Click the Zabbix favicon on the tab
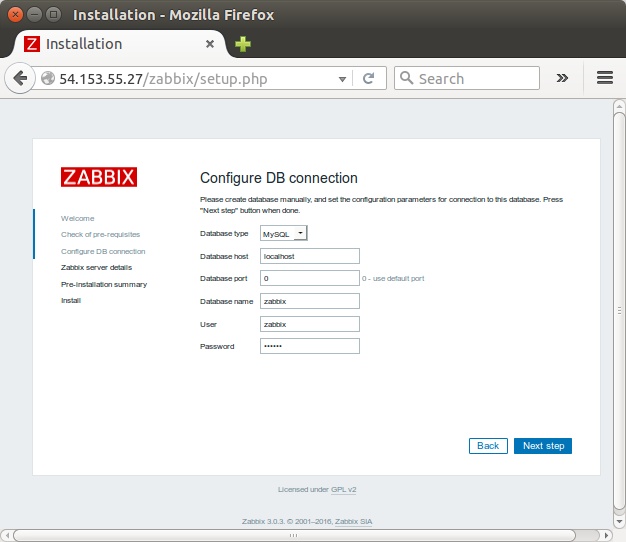626x542 pixels. [x=32, y=44]
